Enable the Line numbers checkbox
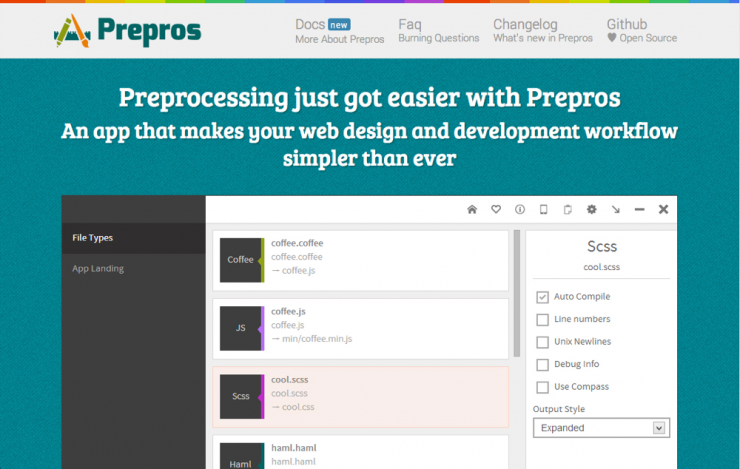The width and height of the screenshot is (740, 469). tap(542, 319)
